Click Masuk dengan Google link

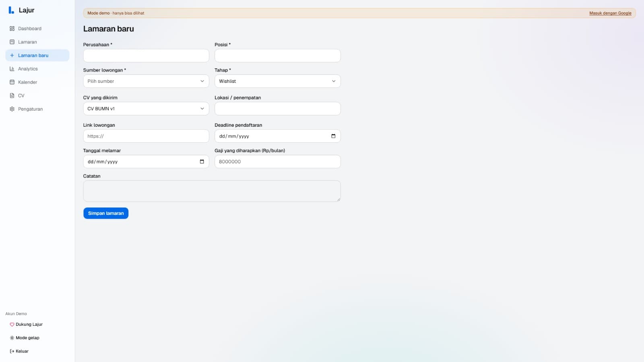point(610,13)
